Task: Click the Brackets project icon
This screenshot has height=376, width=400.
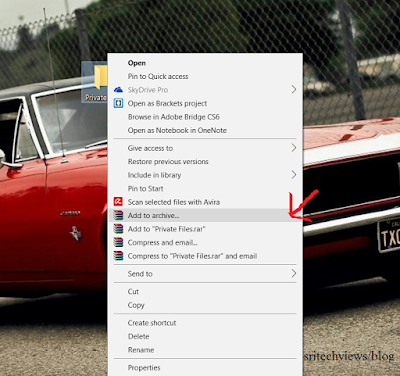Action: [x=118, y=103]
